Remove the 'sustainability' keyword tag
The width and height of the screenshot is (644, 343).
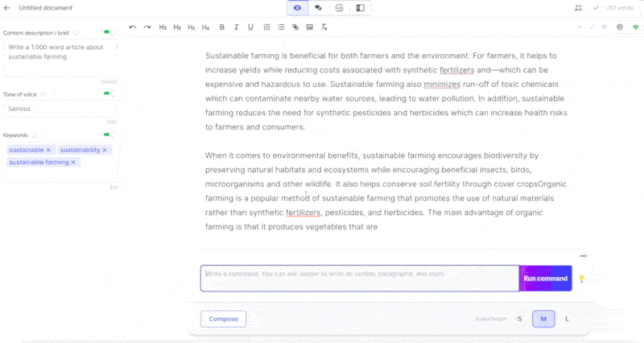point(105,150)
